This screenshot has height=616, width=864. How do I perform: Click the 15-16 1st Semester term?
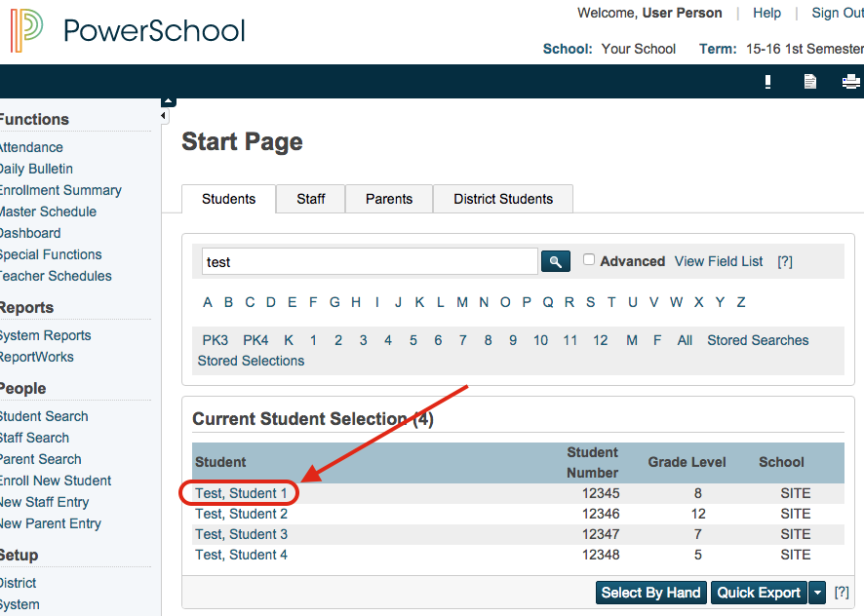click(805, 49)
